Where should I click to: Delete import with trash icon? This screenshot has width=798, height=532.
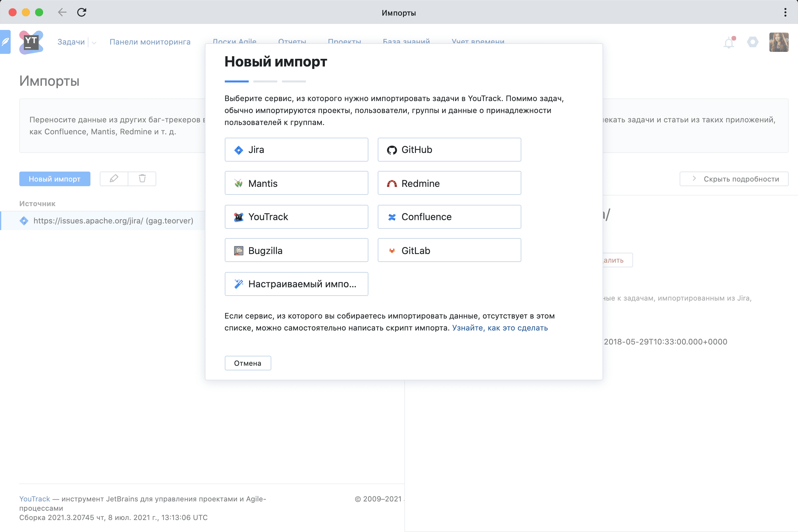(x=142, y=179)
